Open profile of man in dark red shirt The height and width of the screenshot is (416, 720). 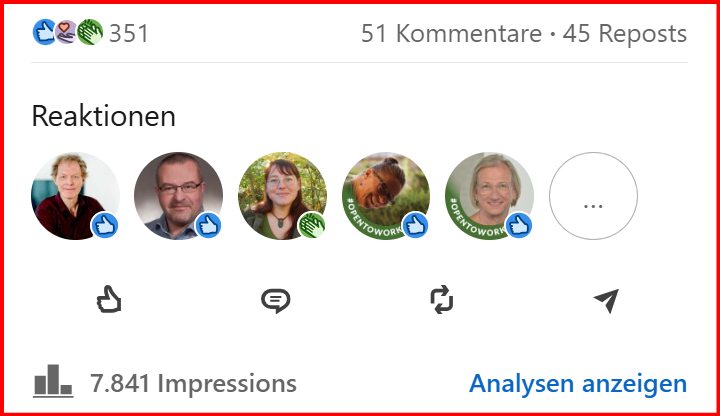(x=75, y=196)
